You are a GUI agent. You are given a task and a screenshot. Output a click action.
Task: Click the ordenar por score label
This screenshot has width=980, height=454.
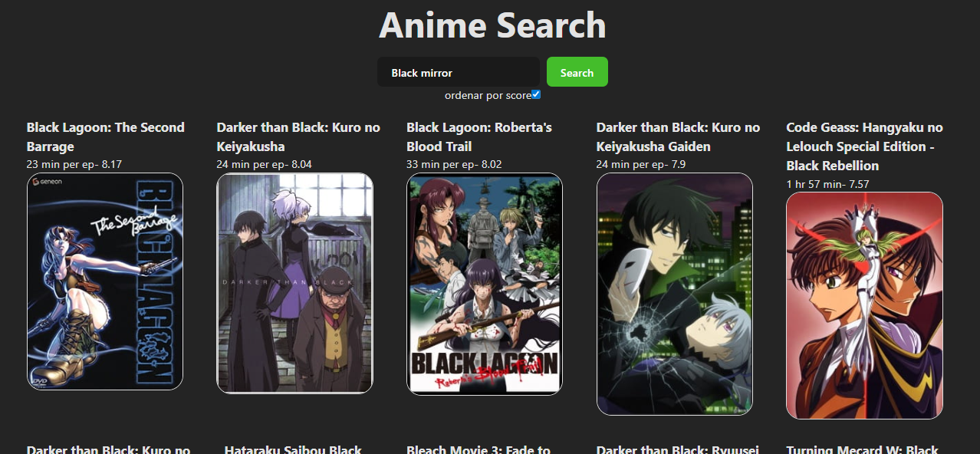pos(488,95)
